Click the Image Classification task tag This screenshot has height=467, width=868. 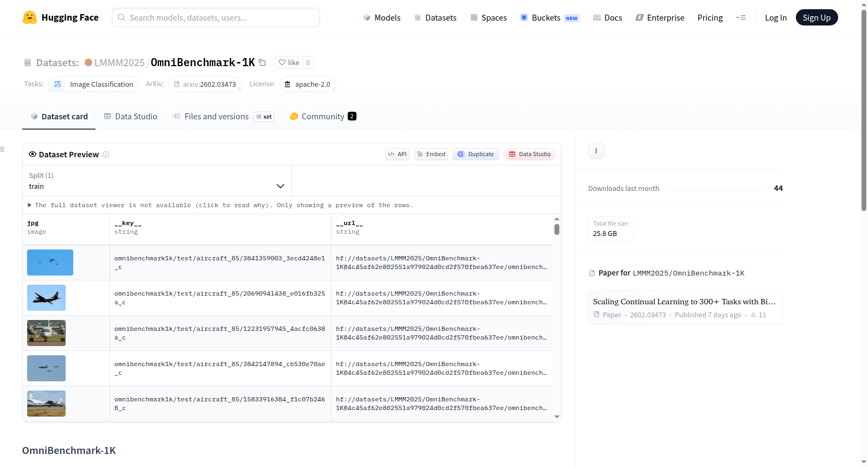[x=93, y=84]
